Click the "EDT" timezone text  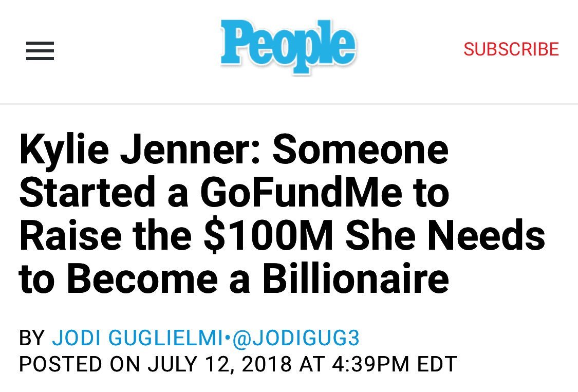(x=437, y=364)
